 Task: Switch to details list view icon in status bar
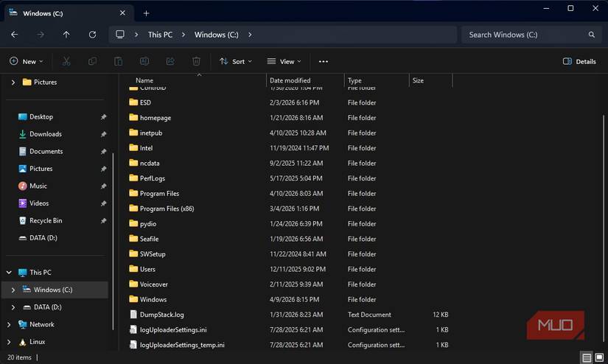[587, 357]
